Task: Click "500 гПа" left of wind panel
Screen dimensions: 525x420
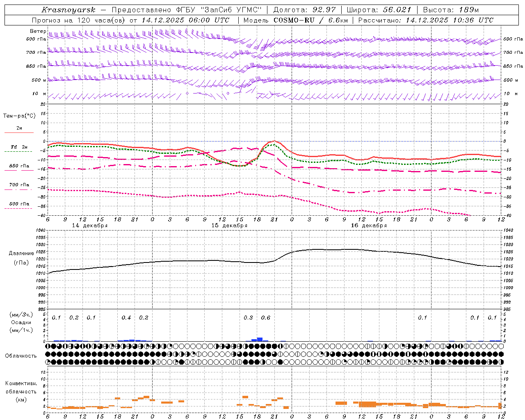Action: (x=36, y=39)
